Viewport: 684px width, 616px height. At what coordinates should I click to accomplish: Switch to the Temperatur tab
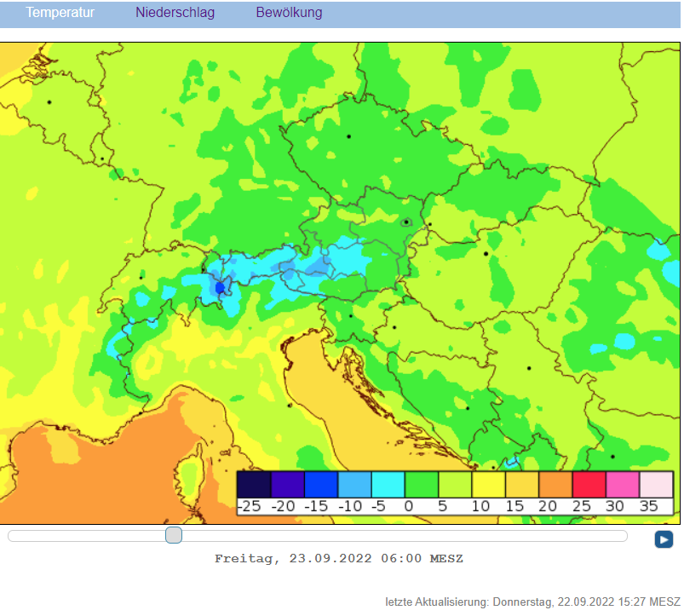[60, 13]
